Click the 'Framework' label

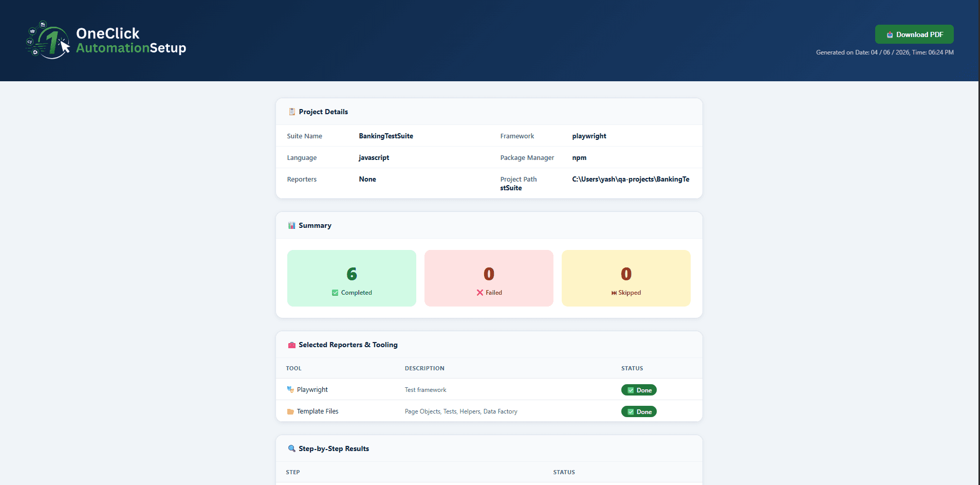[517, 136]
